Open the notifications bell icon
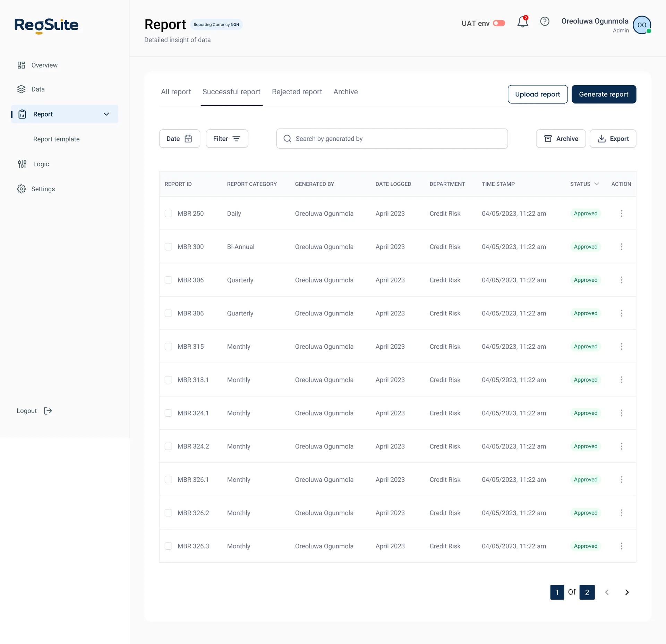This screenshot has height=644, width=666. (522, 22)
